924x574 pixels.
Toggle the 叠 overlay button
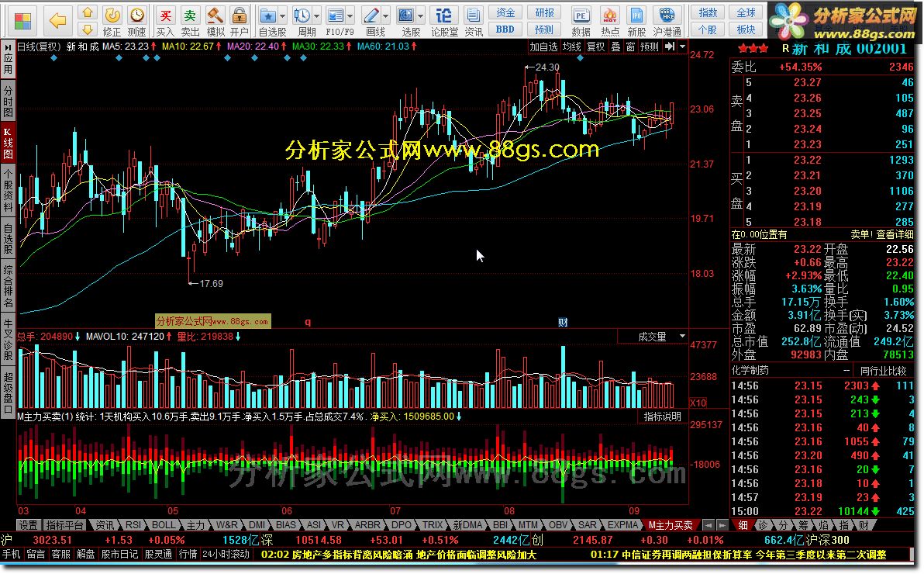pos(615,47)
